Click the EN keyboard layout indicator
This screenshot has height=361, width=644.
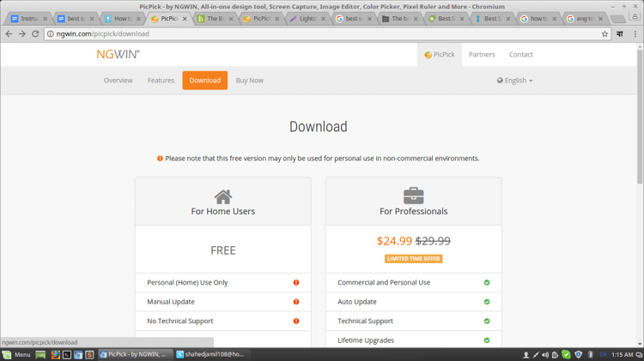[603, 355]
